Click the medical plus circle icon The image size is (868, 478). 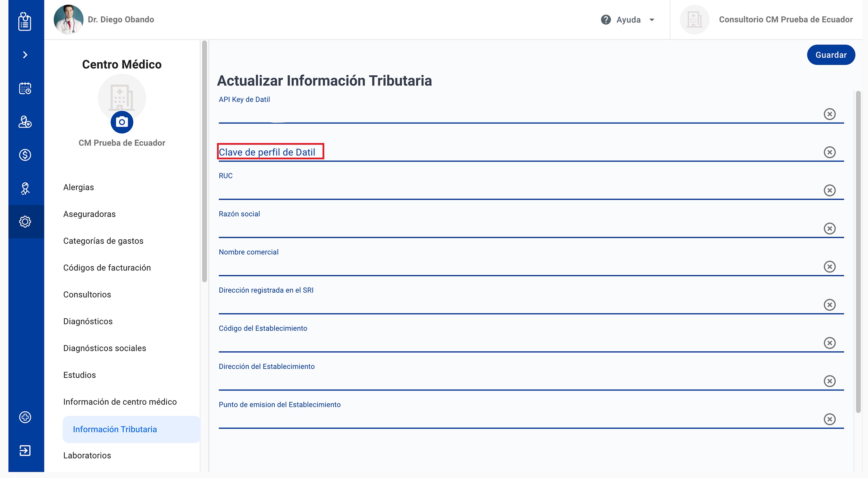(25, 417)
